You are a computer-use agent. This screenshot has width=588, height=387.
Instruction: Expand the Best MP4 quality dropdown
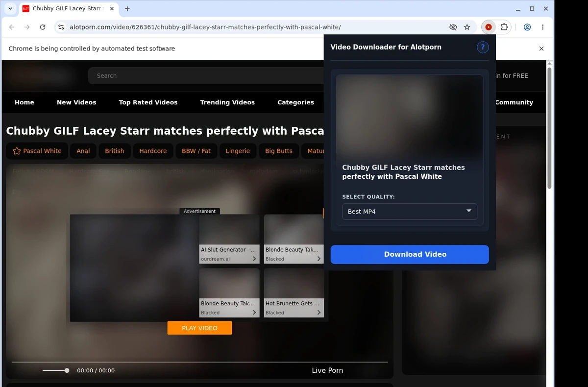pyautogui.click(x=410, y=212)
